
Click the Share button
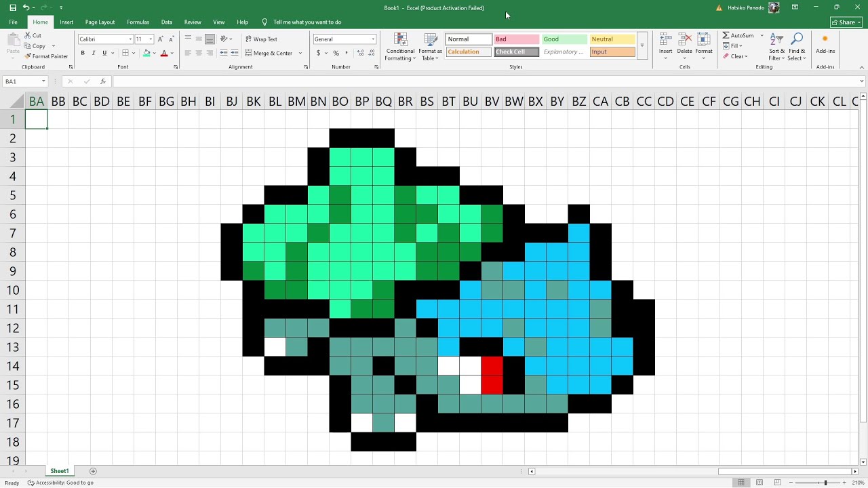click(x=846, y=22)
